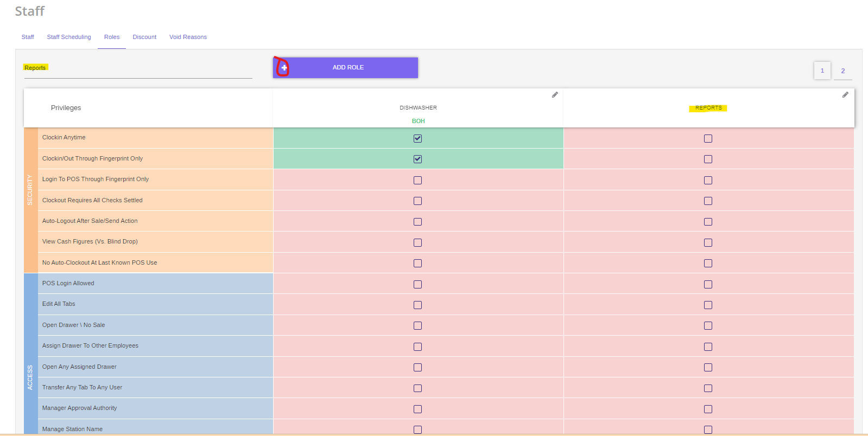The height and width of the screenshot is (436, 868).
Task: Open the Staff tab
Action: 28,37
